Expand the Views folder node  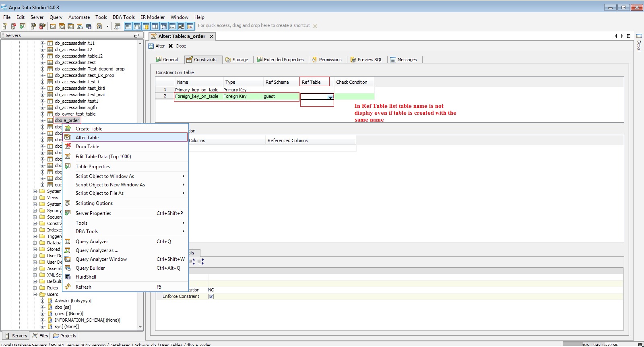click(35, 198)
